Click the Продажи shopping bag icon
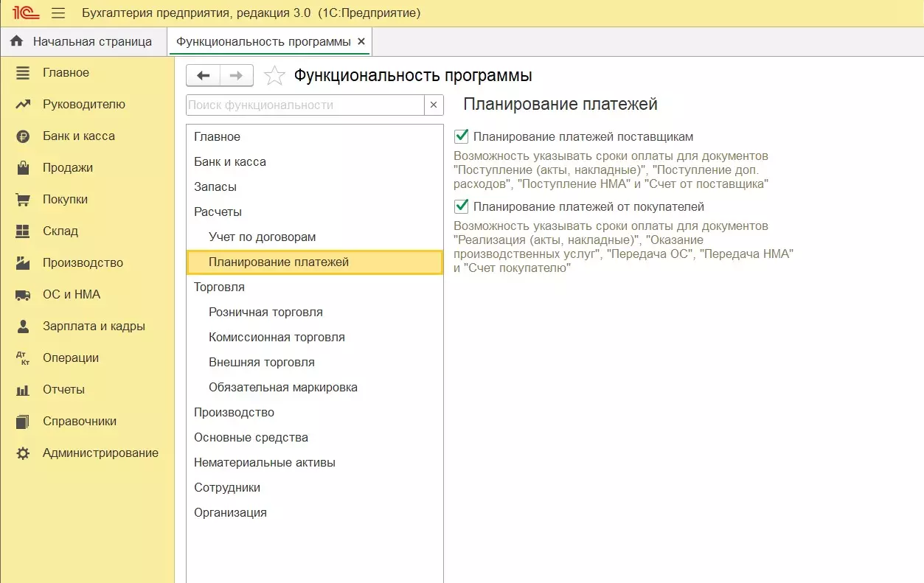Image resolution: width=924 pixels, height=583 pixels. point(23,167)
